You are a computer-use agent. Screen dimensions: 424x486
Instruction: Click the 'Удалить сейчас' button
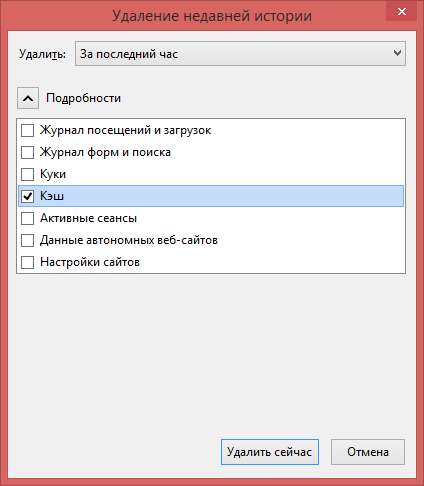[x=270, y=452]
